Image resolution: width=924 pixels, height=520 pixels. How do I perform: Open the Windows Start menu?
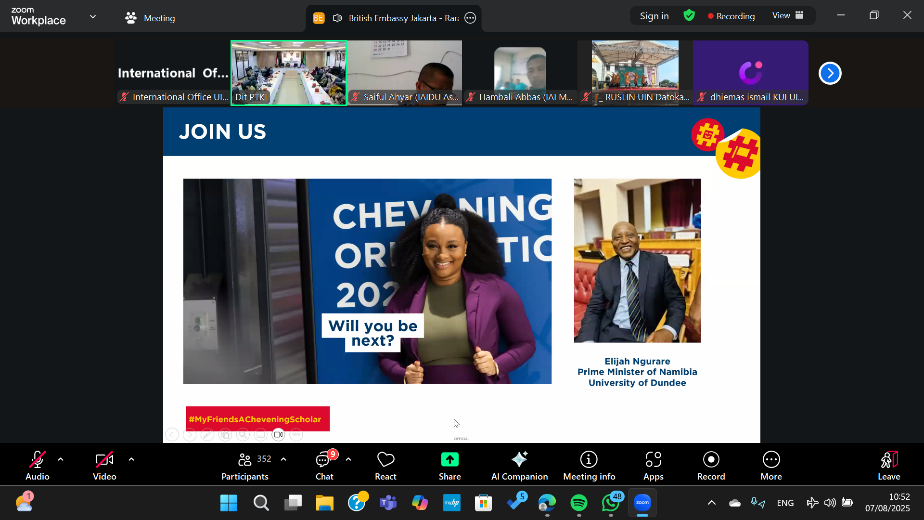click(229, 503)
